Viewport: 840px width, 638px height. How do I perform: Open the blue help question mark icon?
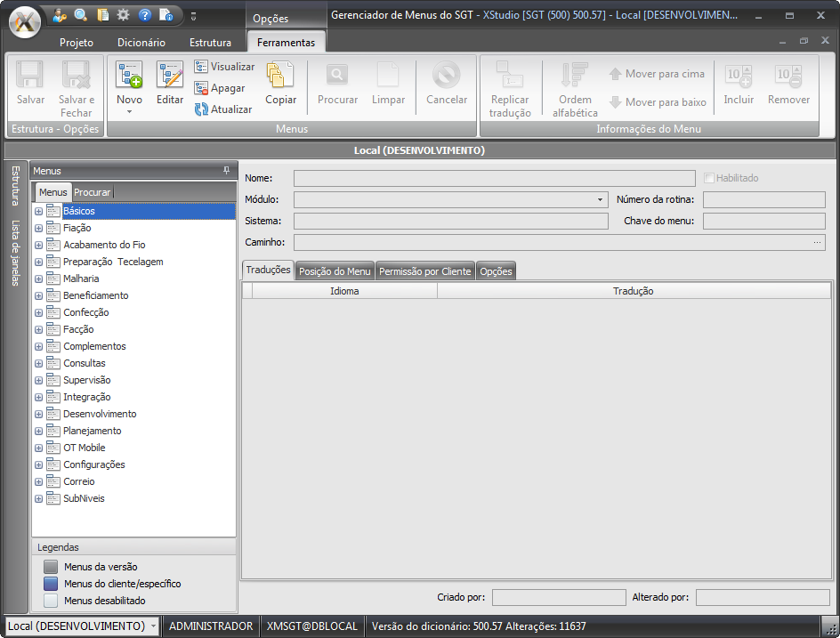coord(145,15)
